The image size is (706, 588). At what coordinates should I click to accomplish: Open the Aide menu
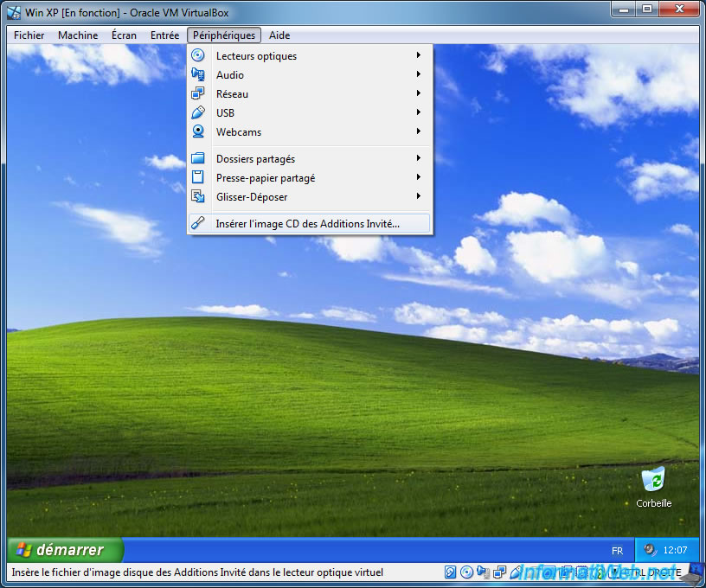pos(279,35)
